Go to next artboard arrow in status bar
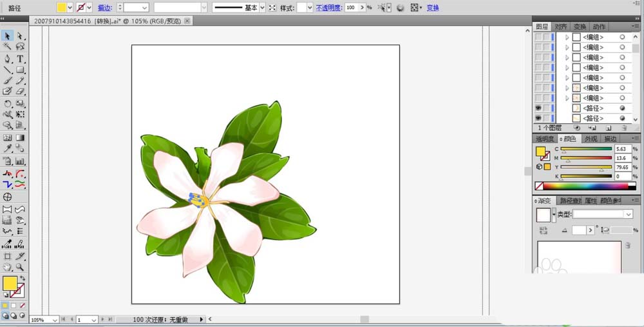This screenshot has width=644, height=327. pos(102,319)
